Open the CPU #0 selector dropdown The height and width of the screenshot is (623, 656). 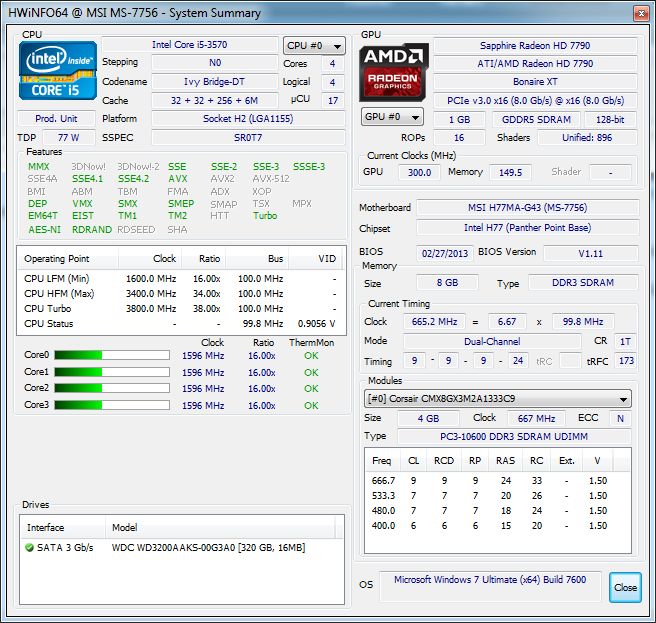pos(314,46)
